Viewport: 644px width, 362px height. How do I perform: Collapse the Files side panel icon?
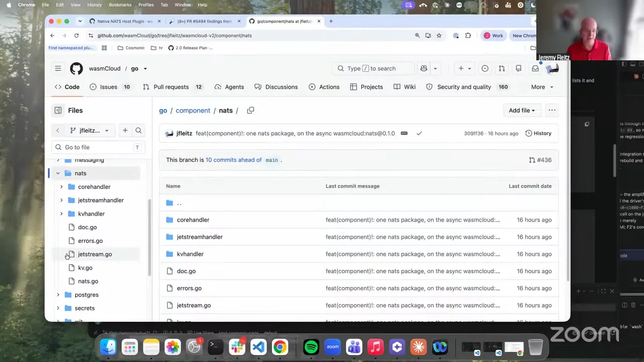(58, 110)
